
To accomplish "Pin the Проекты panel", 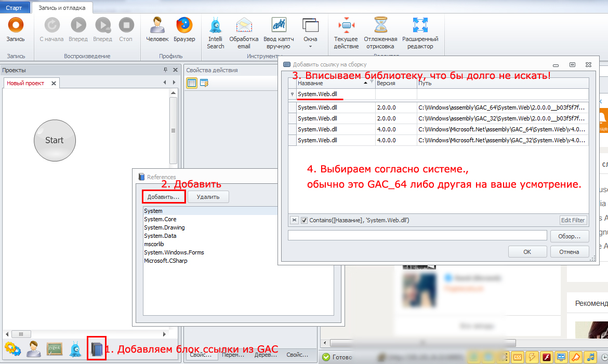I will click(166, 70).
